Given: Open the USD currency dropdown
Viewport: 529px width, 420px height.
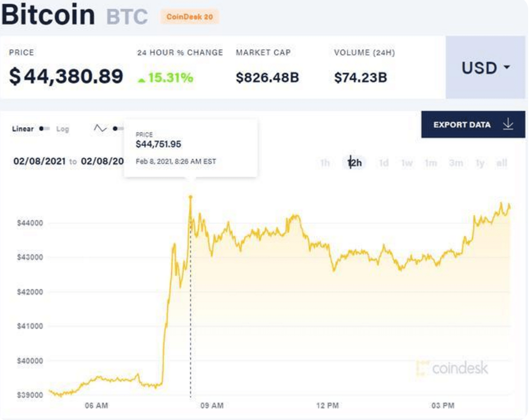Looking at the screenshot, I should (485, 67).
